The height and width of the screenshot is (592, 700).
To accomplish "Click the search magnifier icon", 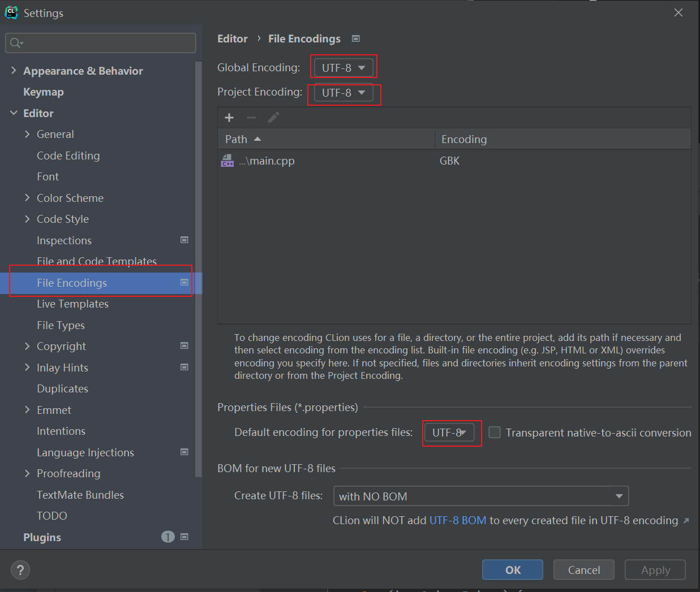I will 16,43.
